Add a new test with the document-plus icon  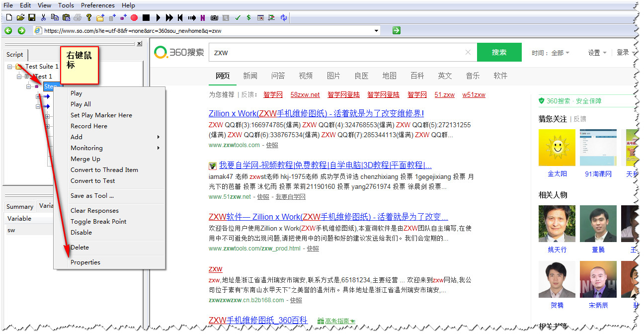coord(112,17)
